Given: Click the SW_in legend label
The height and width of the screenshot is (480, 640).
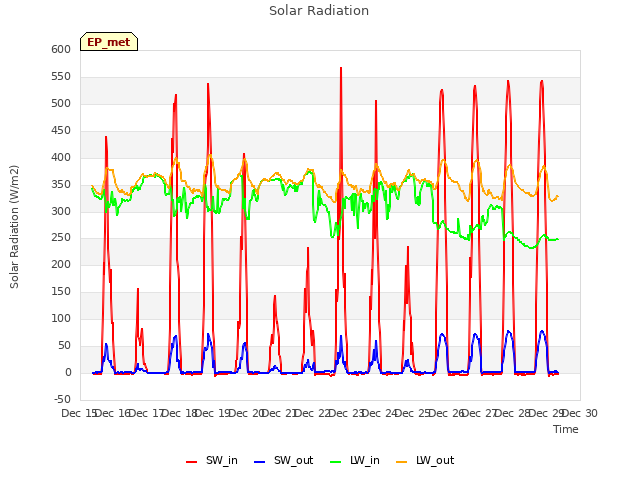Looking at the screenshot, I should pos(222,460).
